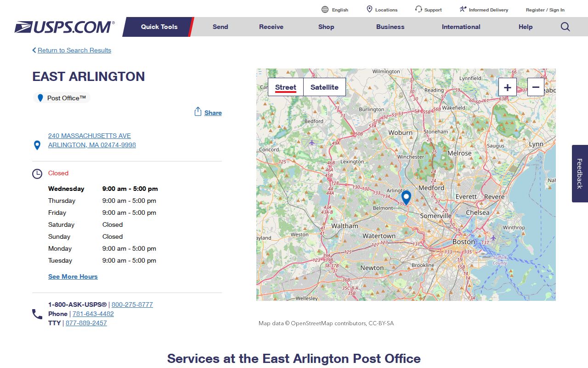Click Informed Delivery text link
This screenshot has height=368, width=588.
click(489, 10)
